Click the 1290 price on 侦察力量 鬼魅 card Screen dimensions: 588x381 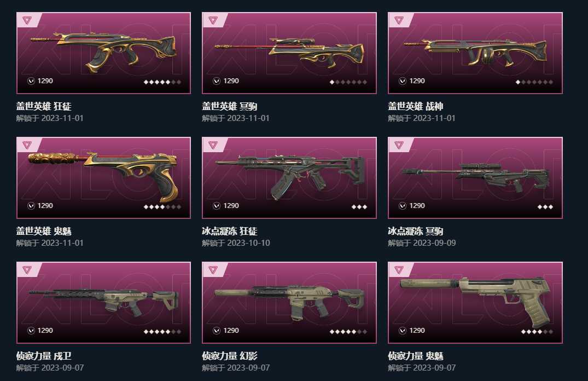[417, 331]
